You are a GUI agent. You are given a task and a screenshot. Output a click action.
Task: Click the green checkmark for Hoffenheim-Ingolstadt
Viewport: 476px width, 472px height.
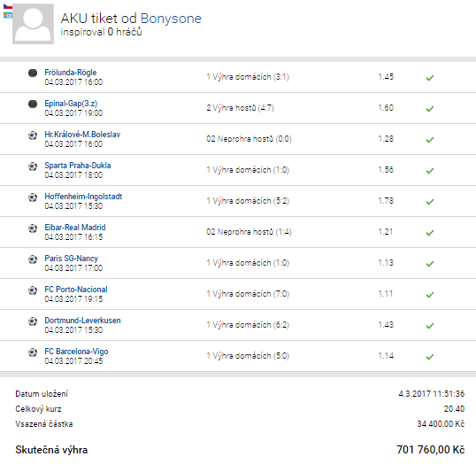point(430,202)
